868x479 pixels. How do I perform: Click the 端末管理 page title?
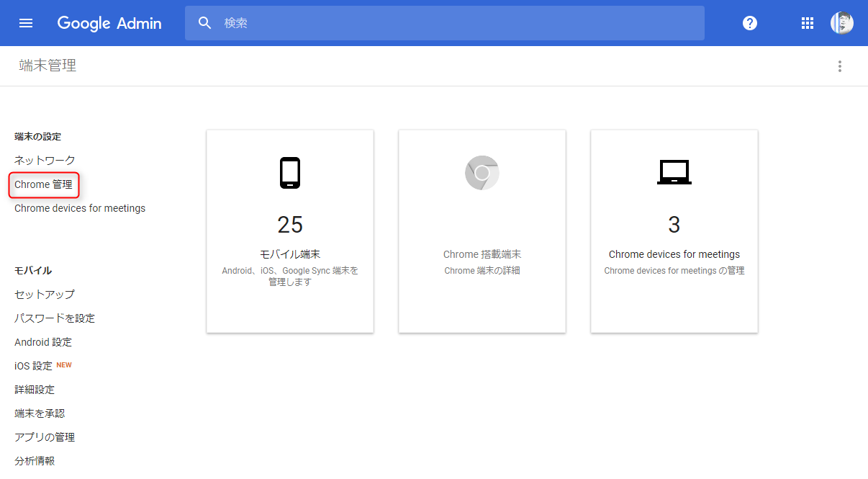click(x=48, y=66)
